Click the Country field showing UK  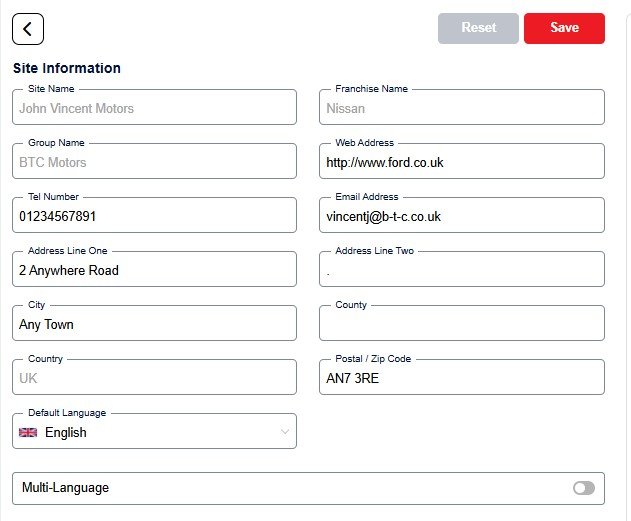click(155, 377)
